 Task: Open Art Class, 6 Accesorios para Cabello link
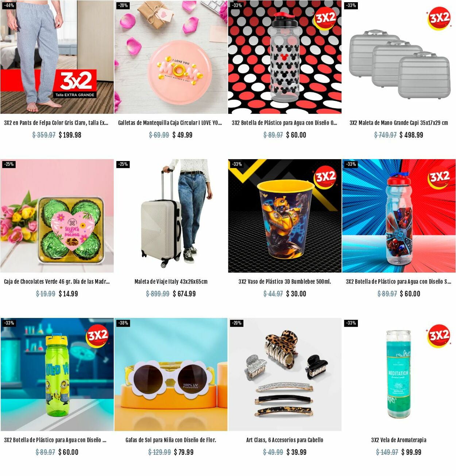[x=285, y=440]
